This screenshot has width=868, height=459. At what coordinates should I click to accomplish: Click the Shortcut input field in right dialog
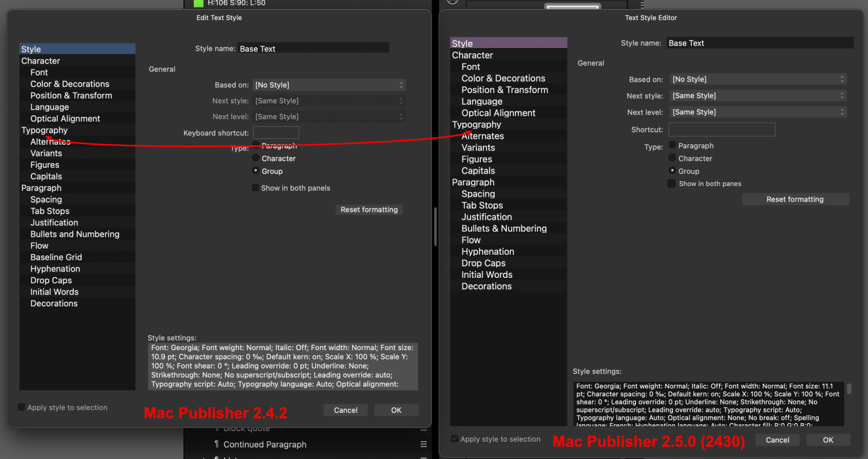(x=721, y=129)
